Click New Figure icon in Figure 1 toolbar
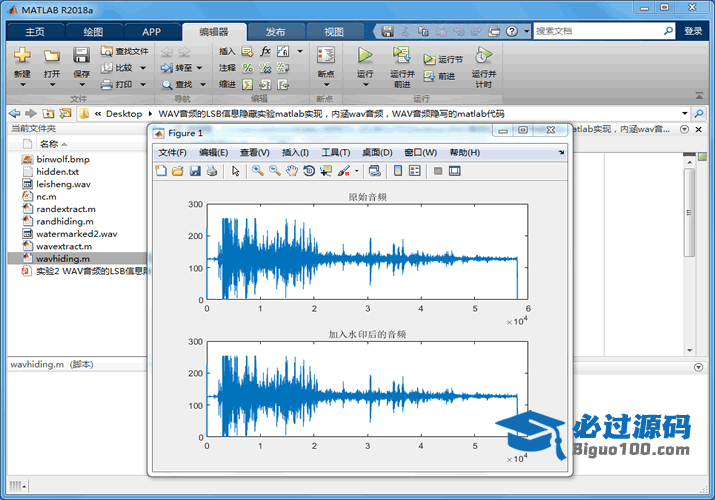 [161, 171]
